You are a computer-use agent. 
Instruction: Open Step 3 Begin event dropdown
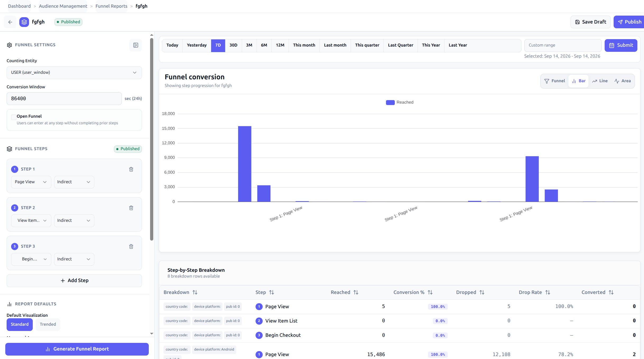pyautogui.click(x=31, y=259)
